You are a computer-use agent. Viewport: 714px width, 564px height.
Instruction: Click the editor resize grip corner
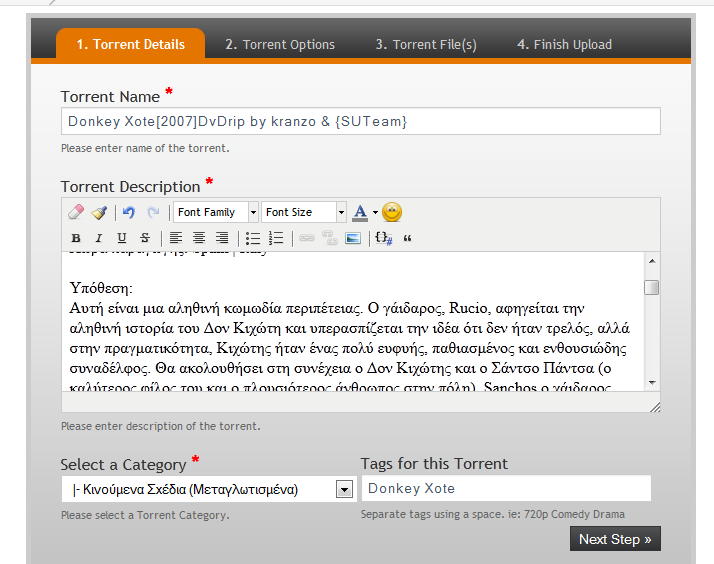click(x=655, y=407)
